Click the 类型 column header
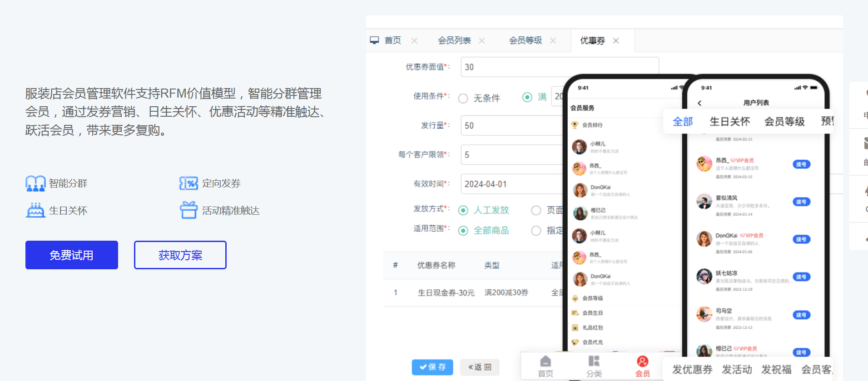 tap(492, 265)
